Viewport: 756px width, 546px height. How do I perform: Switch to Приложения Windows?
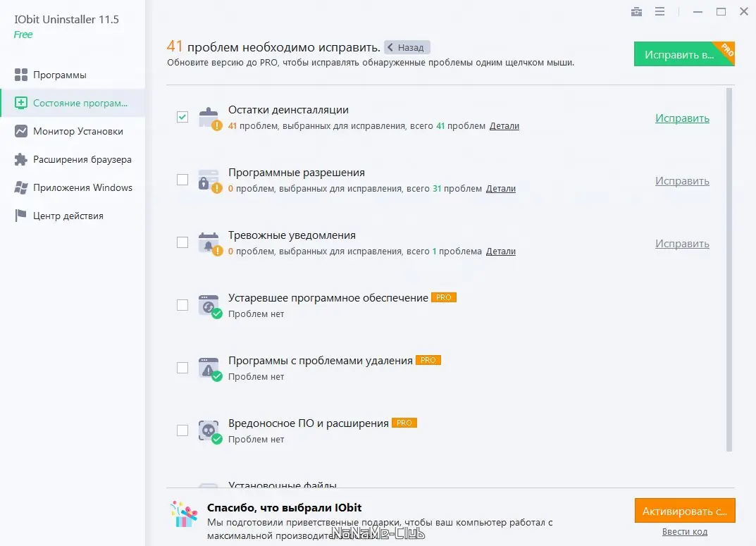click(73, 187)
